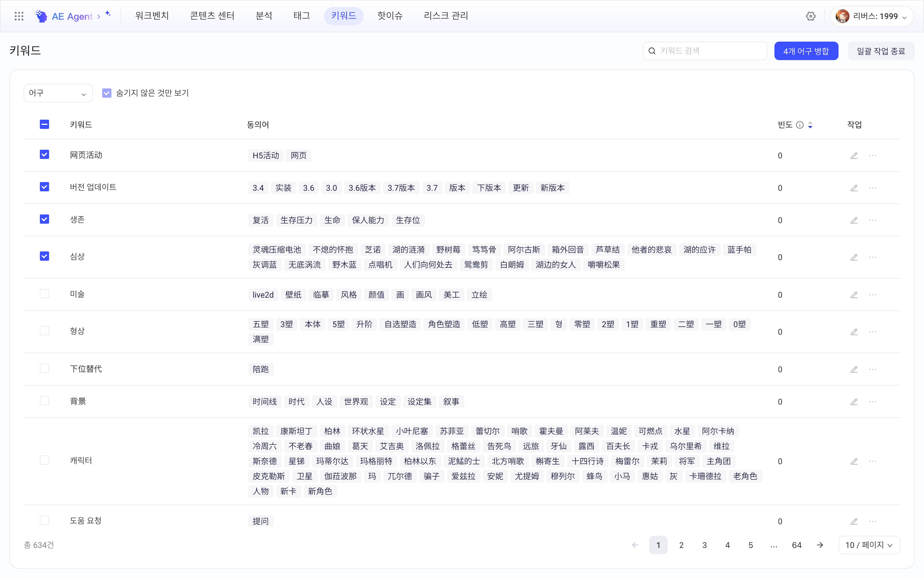Edit the 网页活动 keyword row
Viewport: 924px width, 578px height.
[854, 155]
